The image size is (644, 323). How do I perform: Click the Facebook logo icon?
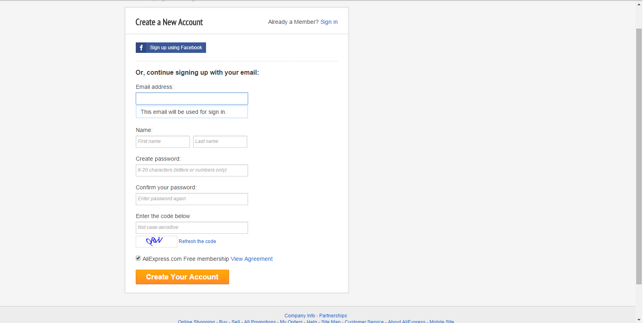tap(141, 48)
